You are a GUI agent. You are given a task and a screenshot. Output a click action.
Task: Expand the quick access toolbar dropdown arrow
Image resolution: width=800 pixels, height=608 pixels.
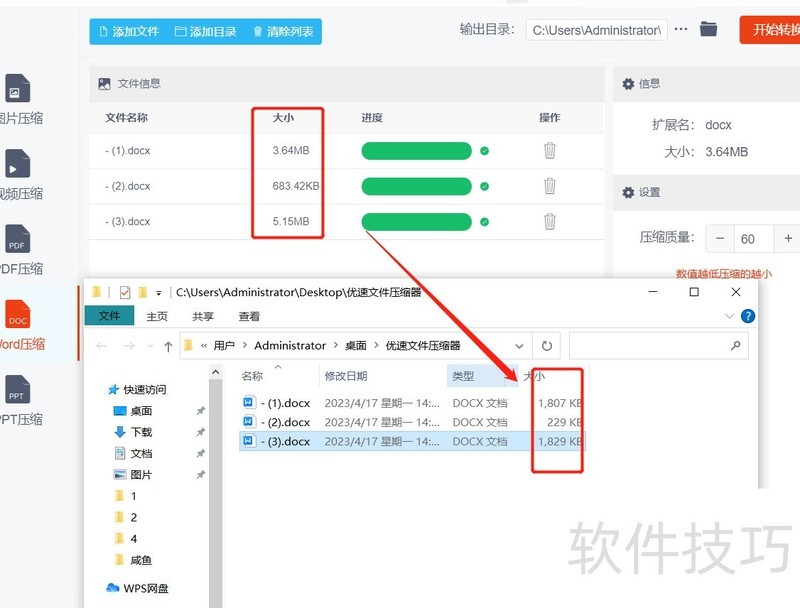pyautogui.click(x=157, y=292)
